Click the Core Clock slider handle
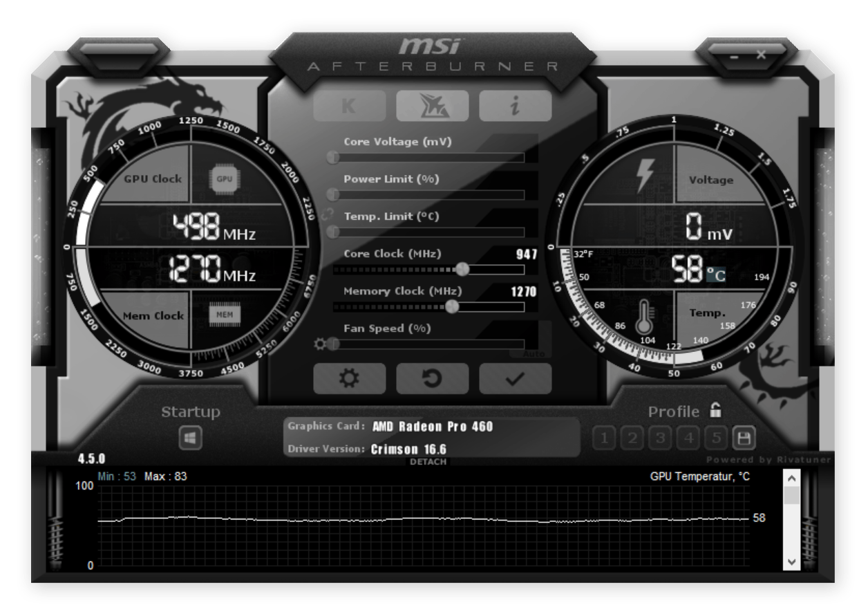Screen dimensions: 868x612 462,269
